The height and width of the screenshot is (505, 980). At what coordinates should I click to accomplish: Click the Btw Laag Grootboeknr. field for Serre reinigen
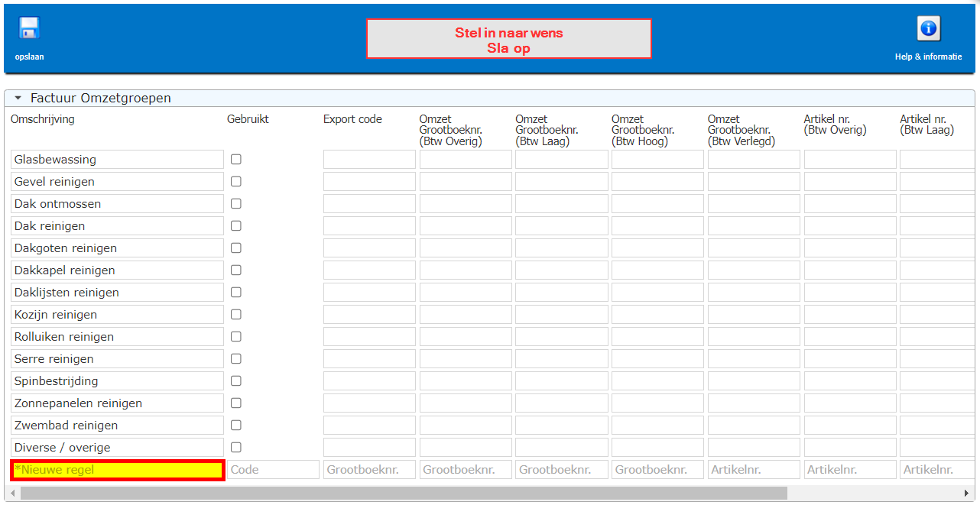(562, 359)
